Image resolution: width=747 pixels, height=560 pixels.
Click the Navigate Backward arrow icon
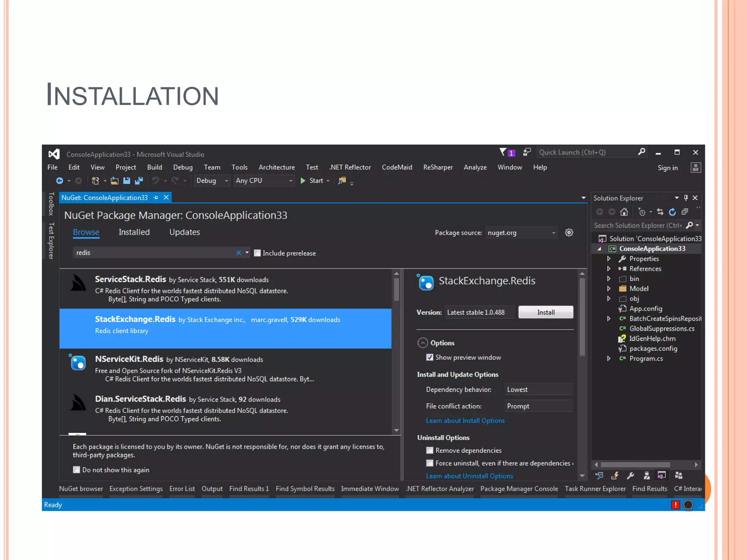click(x=59, y=180)
